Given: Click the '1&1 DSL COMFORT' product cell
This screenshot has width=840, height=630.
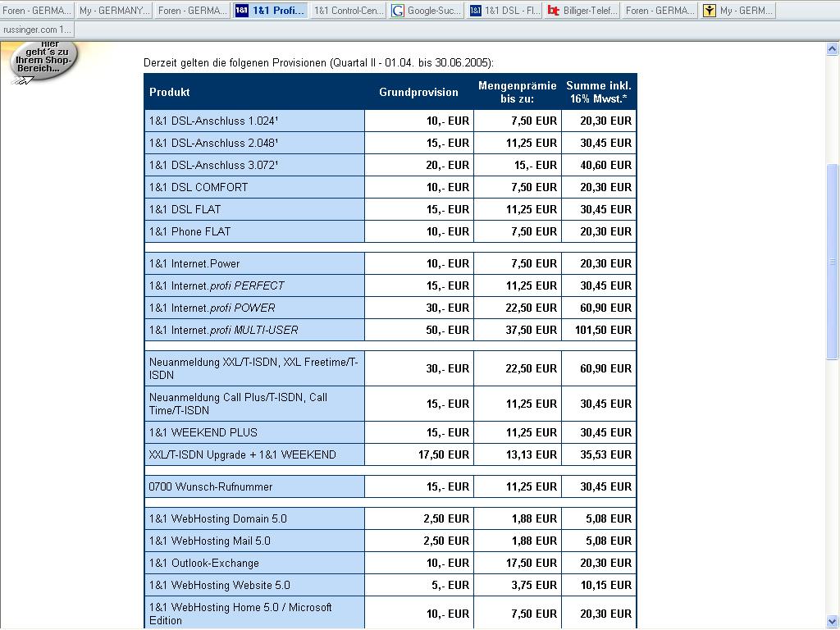Looking at the screenshot, I should tap(254, 188).
